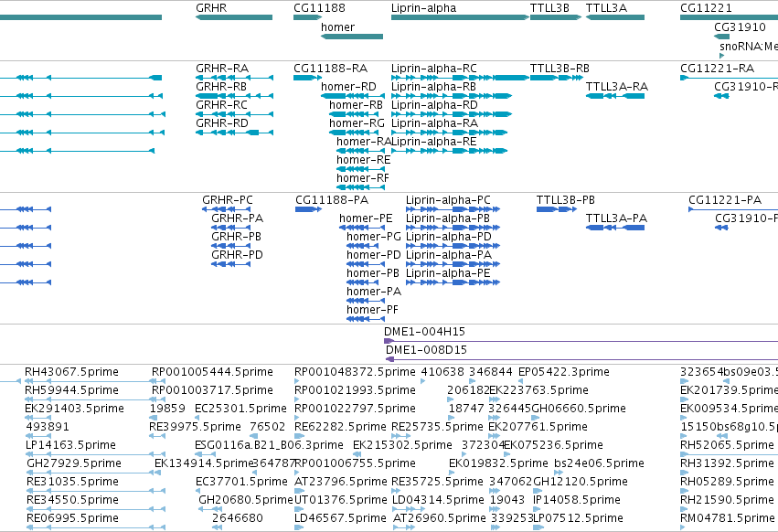Select the homer-PD protein feature
The width and height of the screenshot is (778, 532).
(x=367, y=264)
